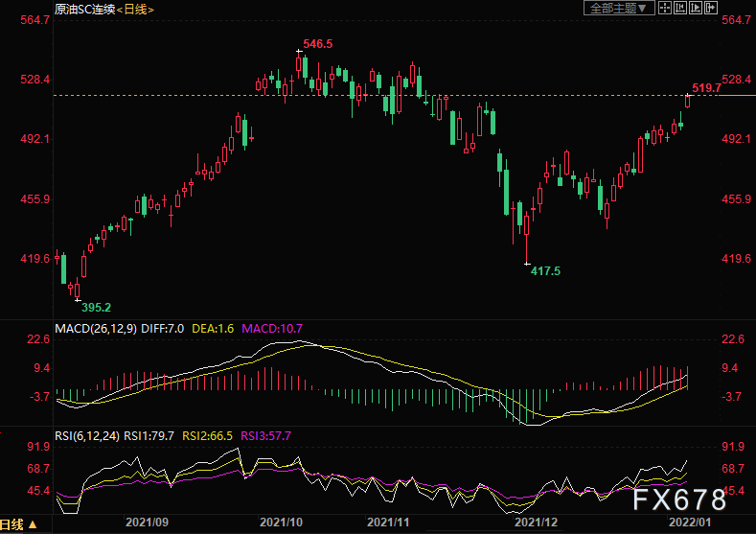Image resolution: width=756 pixels, height=534 pixels.
Task: Click the 455.9 right axis label
Action: click(x=736, y=199)
